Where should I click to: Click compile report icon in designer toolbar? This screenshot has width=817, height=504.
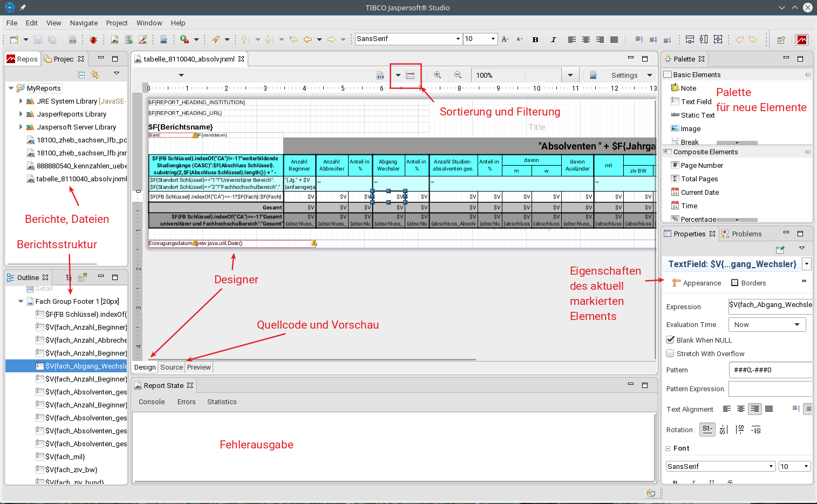[x=380, y=75]
